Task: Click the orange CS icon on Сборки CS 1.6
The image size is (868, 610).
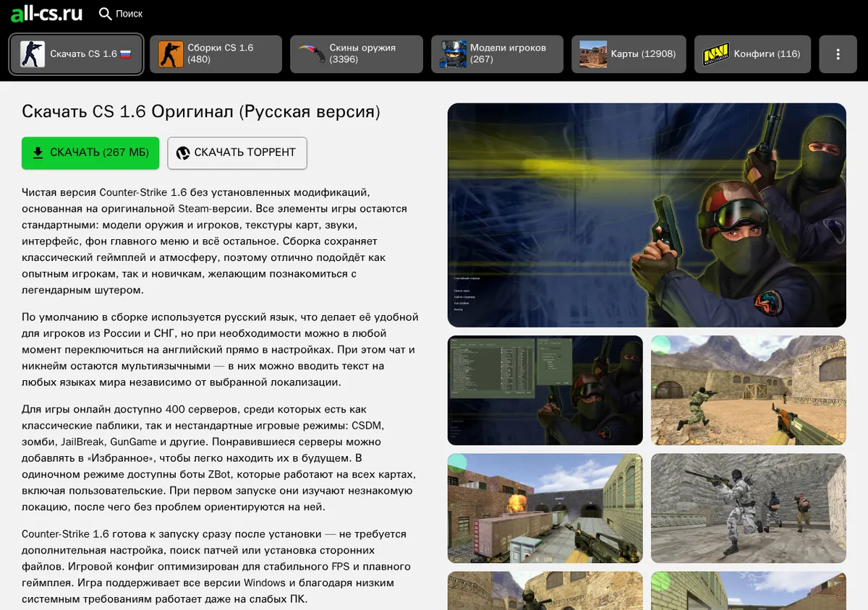Action: tap(171, 54)
